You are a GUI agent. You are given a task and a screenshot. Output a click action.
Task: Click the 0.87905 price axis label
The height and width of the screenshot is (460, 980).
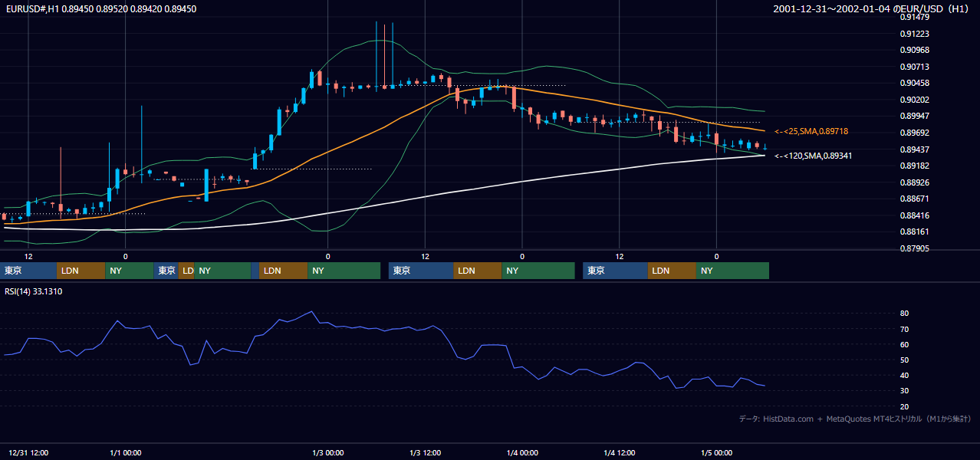[x=915, y=248]
